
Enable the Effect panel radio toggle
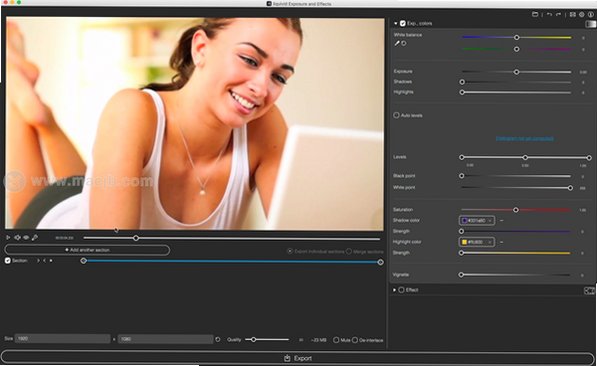[x=401, y=290]
